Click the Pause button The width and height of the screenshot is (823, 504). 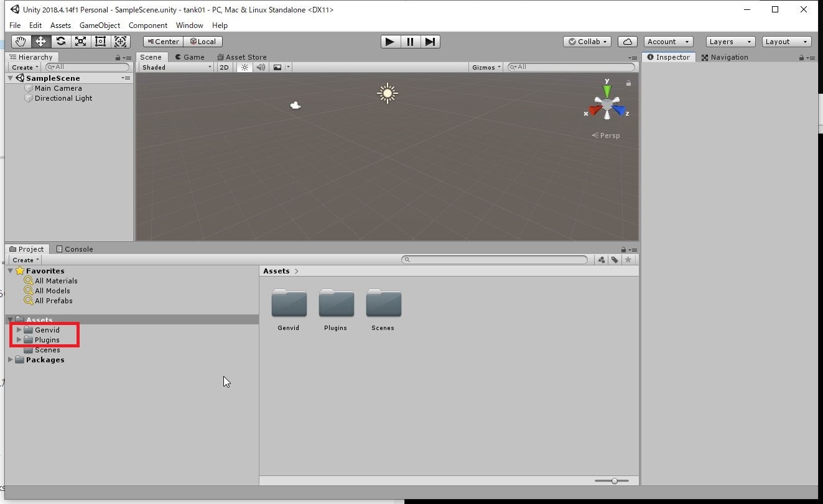point(410,42)
